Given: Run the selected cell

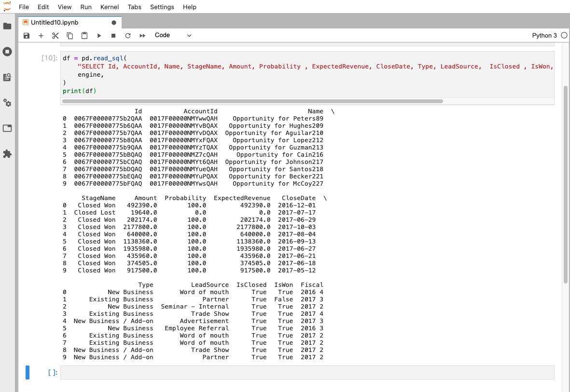Looking at the screenshot, I should 99,36.
